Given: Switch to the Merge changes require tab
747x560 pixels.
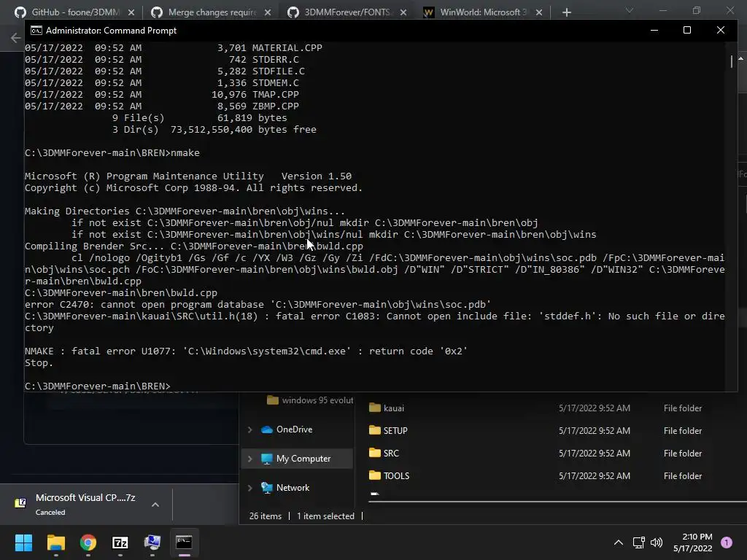Looking at the screenshot, I should (x=212, y=12).
